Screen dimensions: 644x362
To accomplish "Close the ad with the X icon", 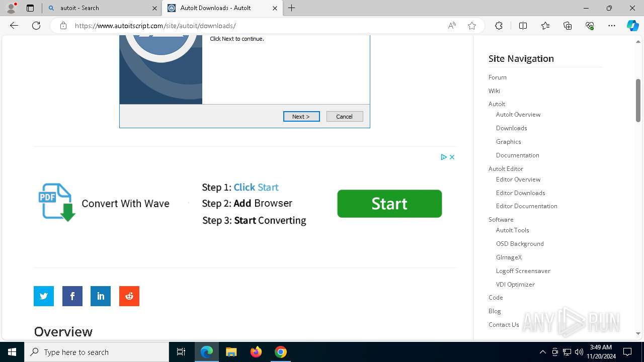I will point(452,157).
